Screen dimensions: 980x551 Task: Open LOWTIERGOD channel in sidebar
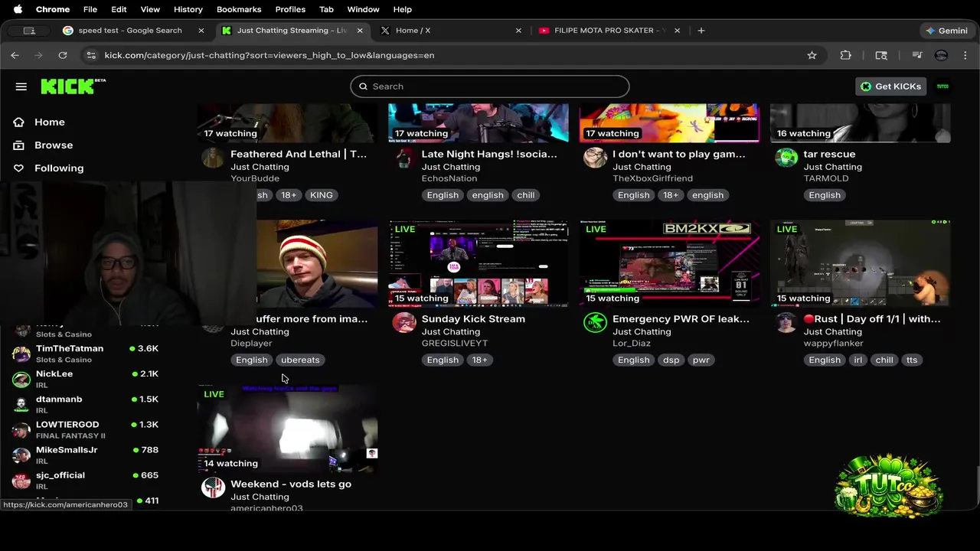pyautogui.click(x=86, y=429)
